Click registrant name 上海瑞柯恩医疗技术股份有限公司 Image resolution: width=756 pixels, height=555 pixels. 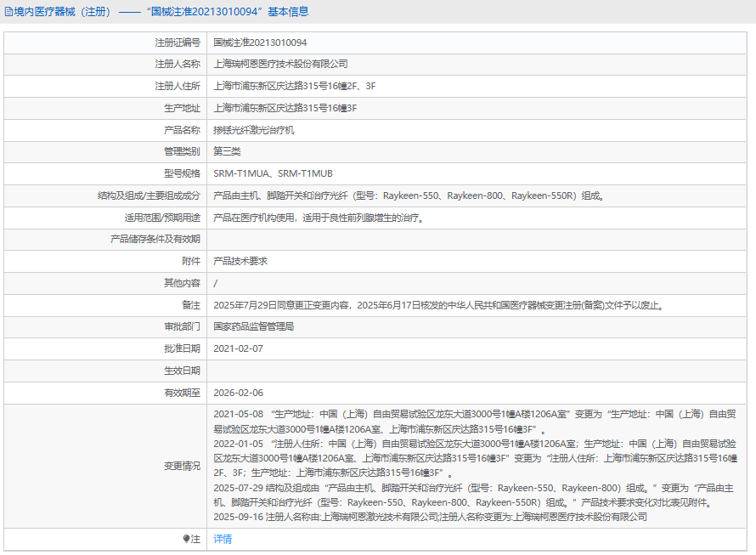click(x=280, y=65)
